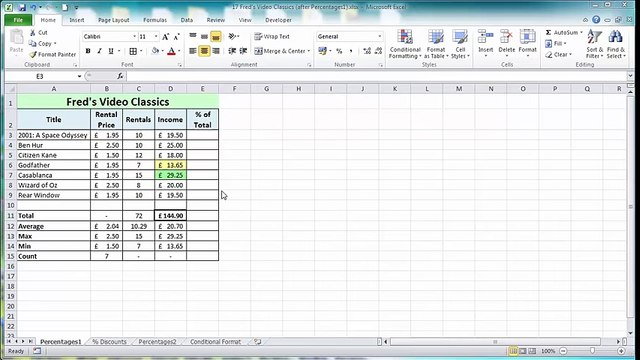Click the Decrease Indent icon
640x360 pixels.
[x=232, y=51]
